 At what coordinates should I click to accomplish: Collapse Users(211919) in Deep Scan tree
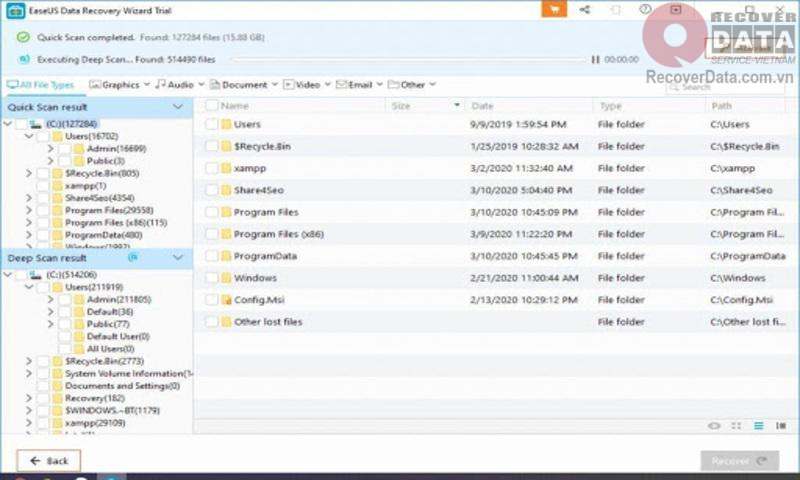(x=29, y=287)
